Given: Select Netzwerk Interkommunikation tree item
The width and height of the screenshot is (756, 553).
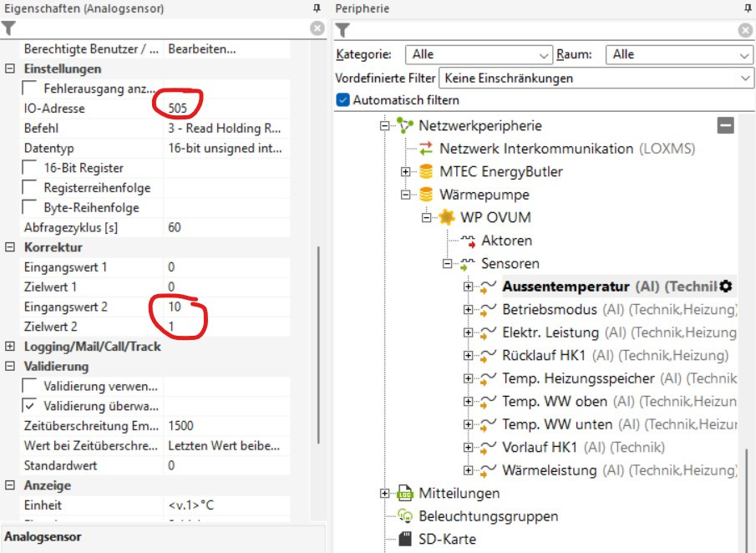Looking at the screenshot, I should pos(536,149).
